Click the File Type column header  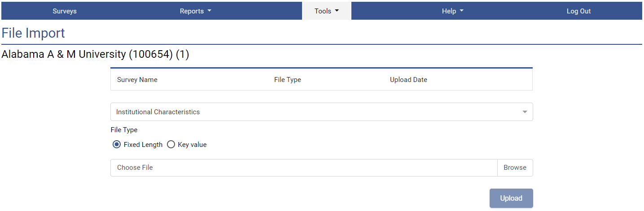pyautogui.click(x=288, y=80)
